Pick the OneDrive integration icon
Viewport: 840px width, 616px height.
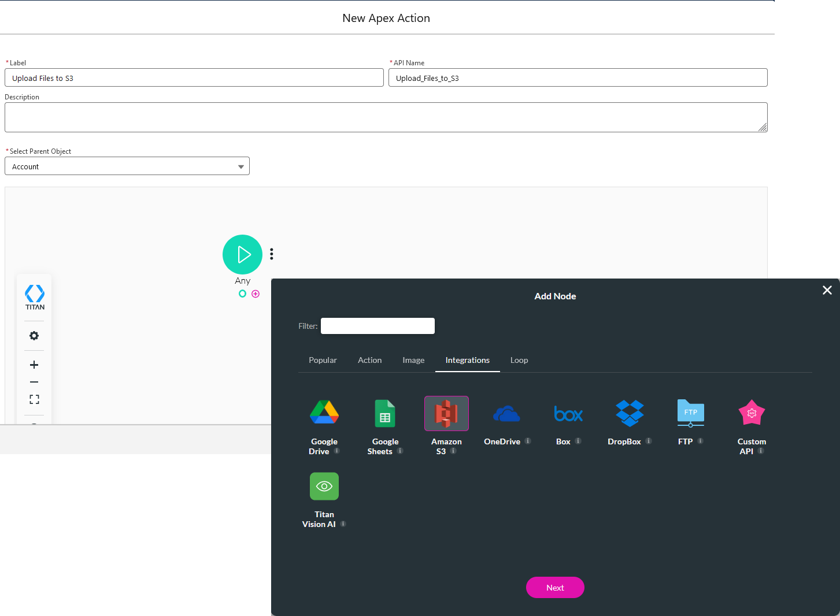point(506,414)
